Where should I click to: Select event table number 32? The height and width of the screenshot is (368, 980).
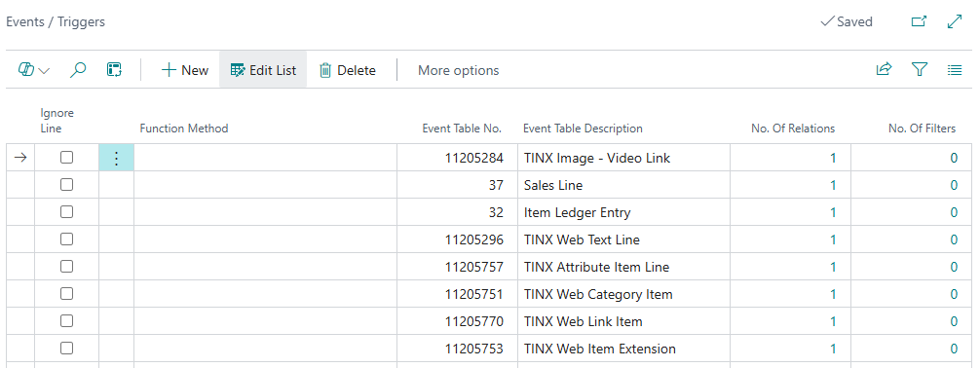coord(496,212)
